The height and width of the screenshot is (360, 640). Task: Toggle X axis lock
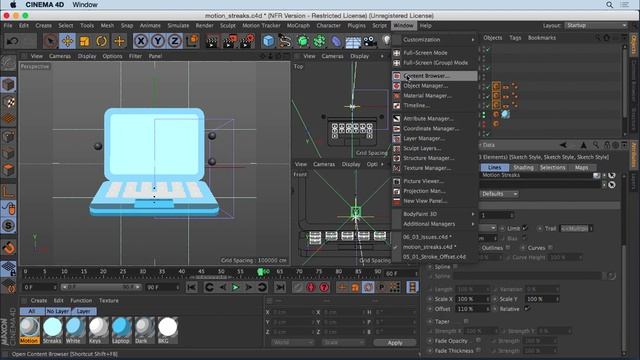(141, 41)
